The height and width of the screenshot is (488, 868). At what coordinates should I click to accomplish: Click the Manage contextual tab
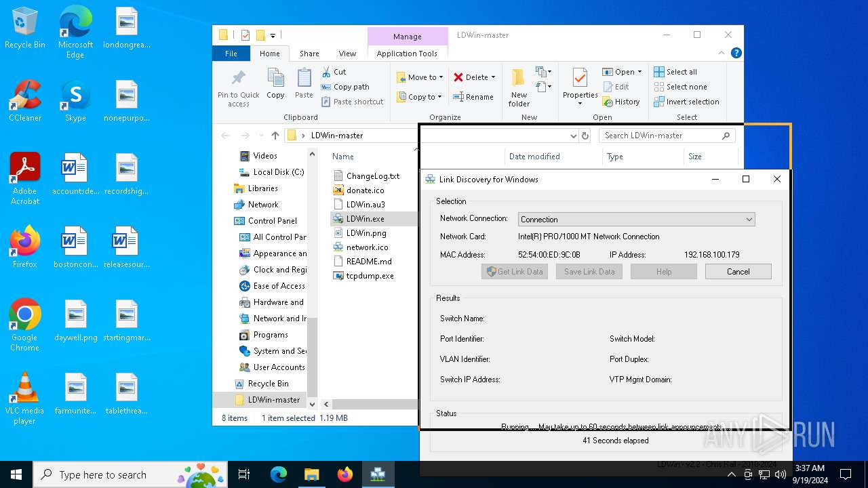[x=407, y=37]
